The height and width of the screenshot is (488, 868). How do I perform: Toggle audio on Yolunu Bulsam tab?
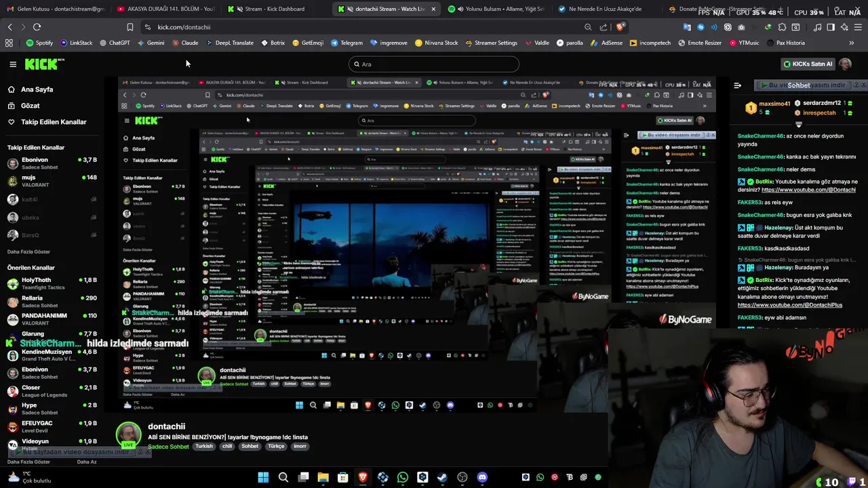[x=460, y=9]
